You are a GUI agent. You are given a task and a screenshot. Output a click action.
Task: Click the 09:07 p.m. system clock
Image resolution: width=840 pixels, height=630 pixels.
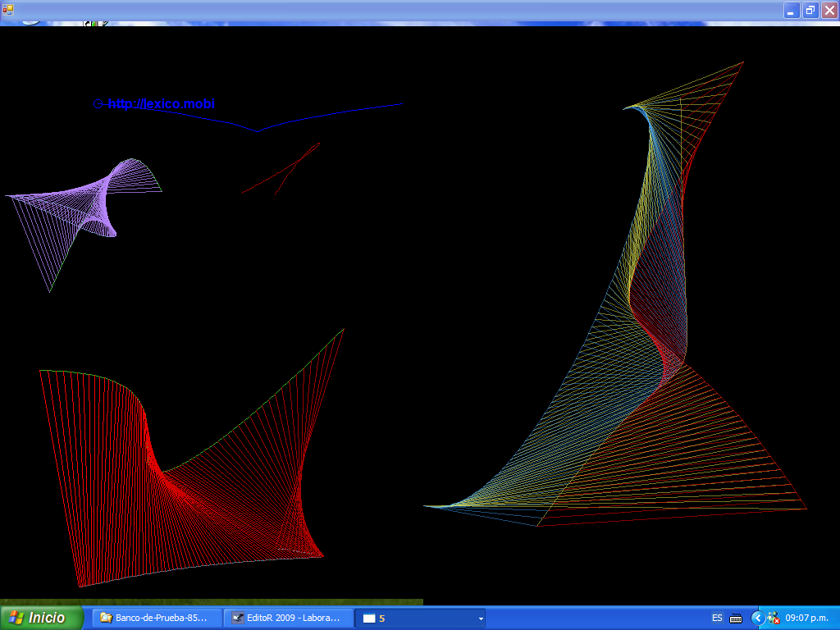[808, 618]
